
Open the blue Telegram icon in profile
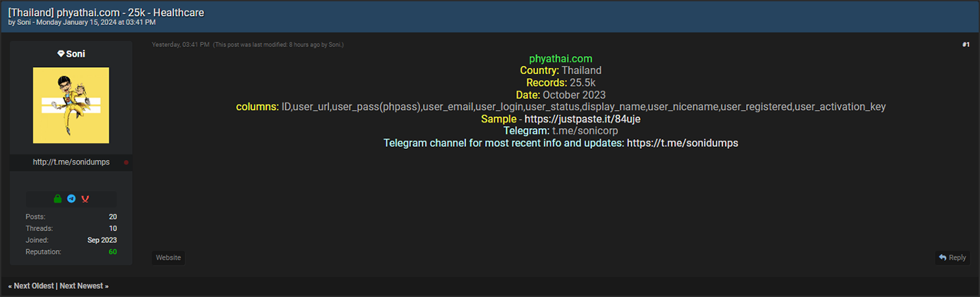[71, 199]
